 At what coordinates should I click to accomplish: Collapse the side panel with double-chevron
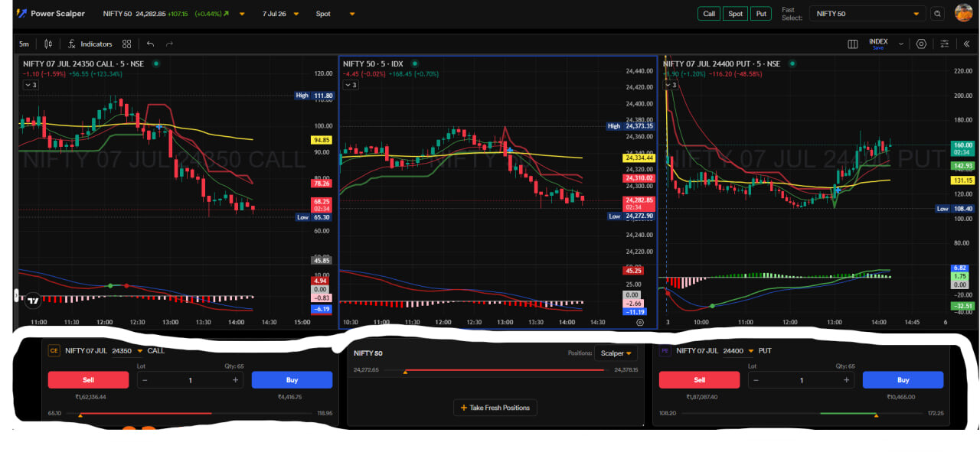(x=967, y=44)
